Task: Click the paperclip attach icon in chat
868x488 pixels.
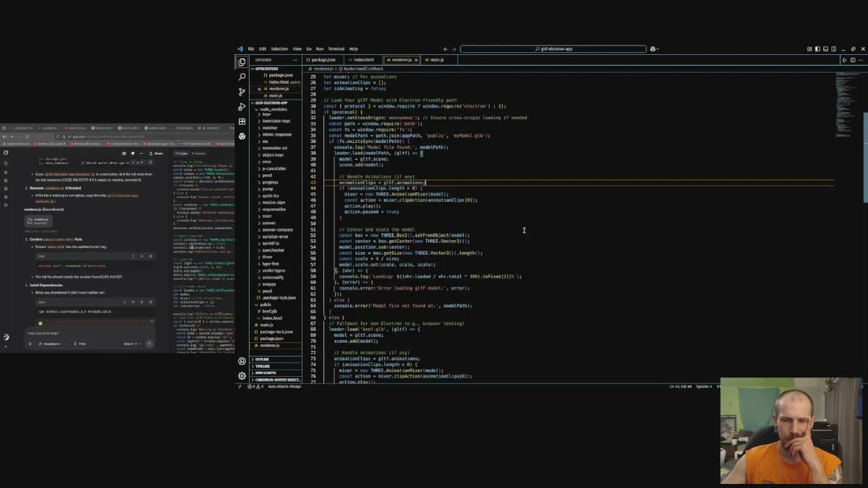Action: (x=30, y=344)
